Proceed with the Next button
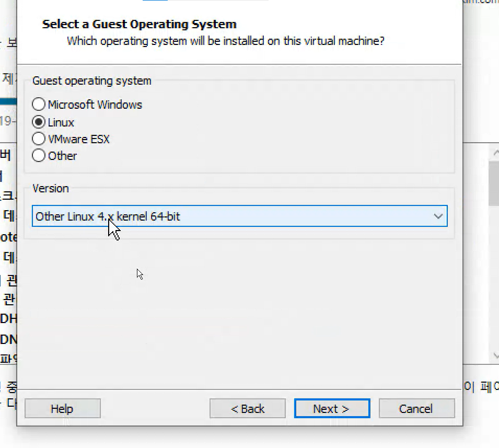Image resolution: width=499 pixels, height=448 pixels. point(332,408)
